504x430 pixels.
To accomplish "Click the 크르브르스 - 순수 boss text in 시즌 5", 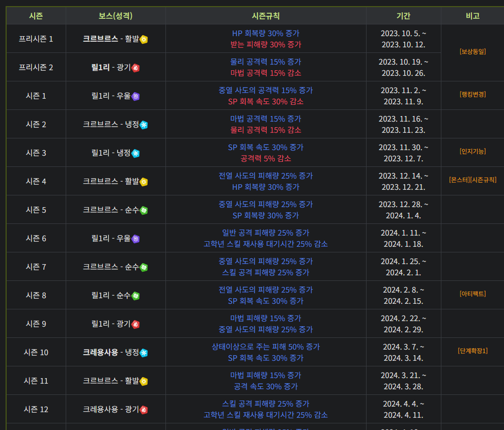I will pyautogui.click(x=111, y=210).
